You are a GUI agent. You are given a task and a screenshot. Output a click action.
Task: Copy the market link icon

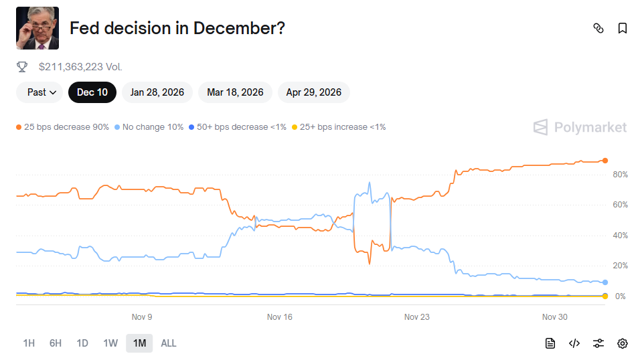click(598, 28)
